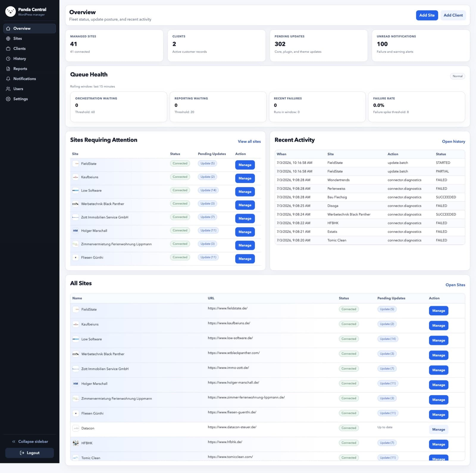Viewport: 476px width, 473px height.
Task: Open Sites via globe icon in sidebar
Action: tap(8, 38)
